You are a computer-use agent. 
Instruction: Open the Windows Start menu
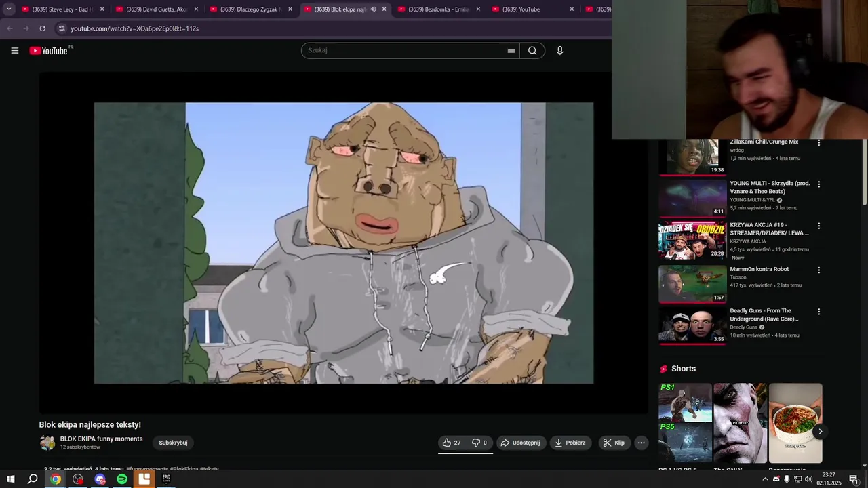coord(11,479)
